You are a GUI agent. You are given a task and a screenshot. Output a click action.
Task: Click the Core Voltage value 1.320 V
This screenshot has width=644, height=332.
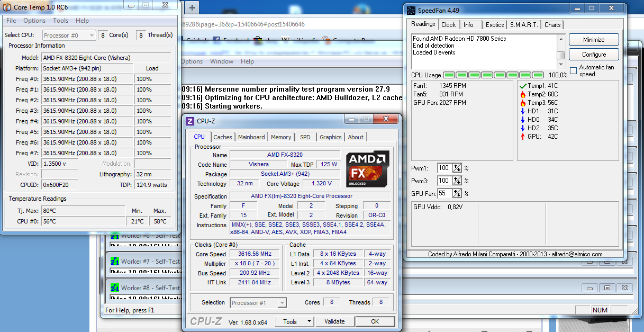(322, 184)
